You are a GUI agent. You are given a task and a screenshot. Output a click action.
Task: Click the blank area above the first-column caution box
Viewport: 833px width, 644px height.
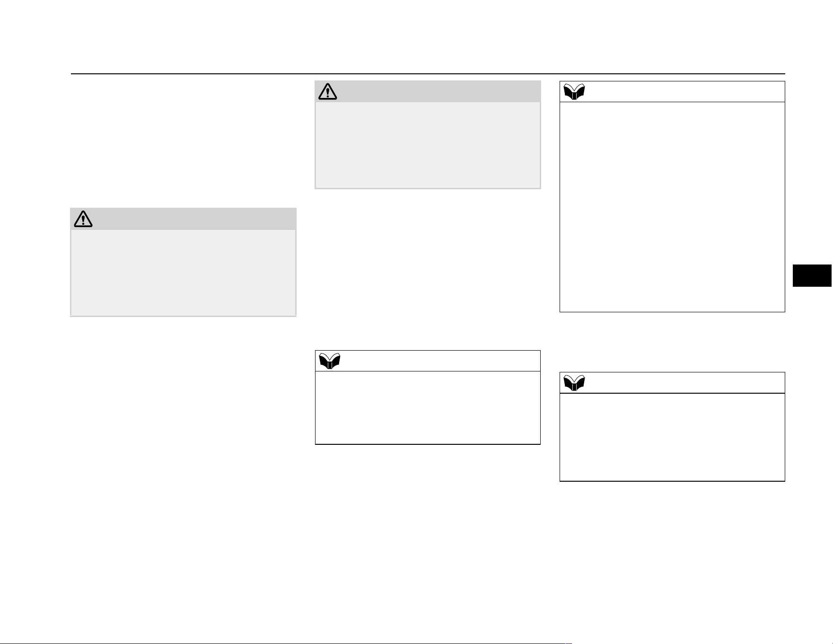point(183,141)
